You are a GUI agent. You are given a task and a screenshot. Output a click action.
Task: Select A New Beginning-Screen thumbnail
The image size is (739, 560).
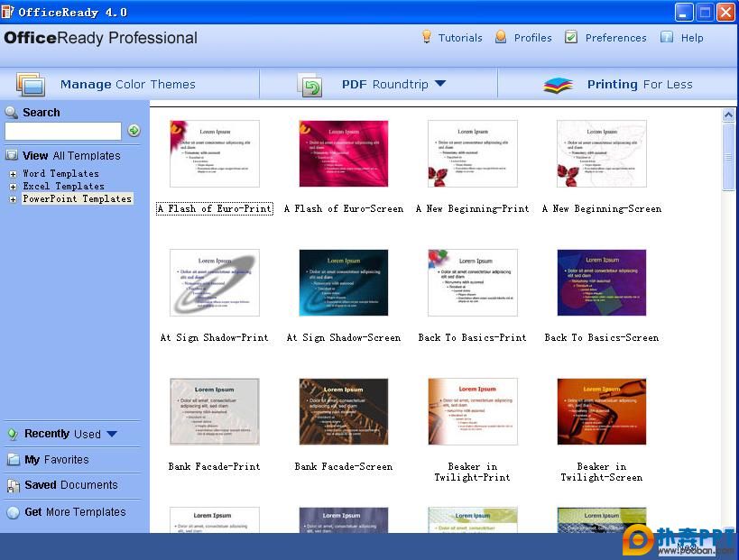602,153
